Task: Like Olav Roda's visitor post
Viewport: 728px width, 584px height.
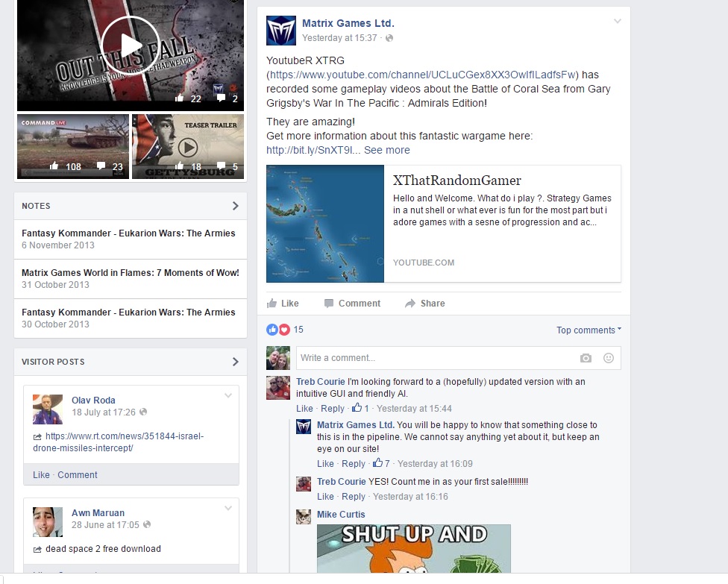Action: click(41, 475)
